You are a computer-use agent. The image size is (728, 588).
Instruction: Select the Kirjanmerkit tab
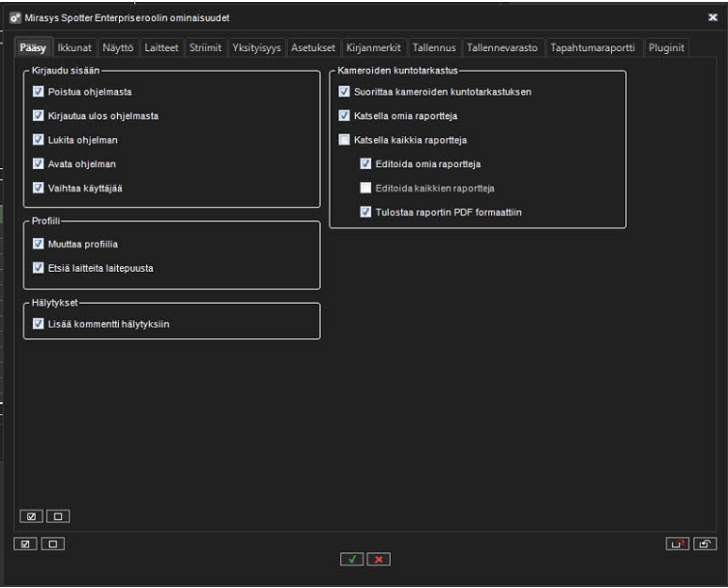pyautogui.click(x=373, y=47)
